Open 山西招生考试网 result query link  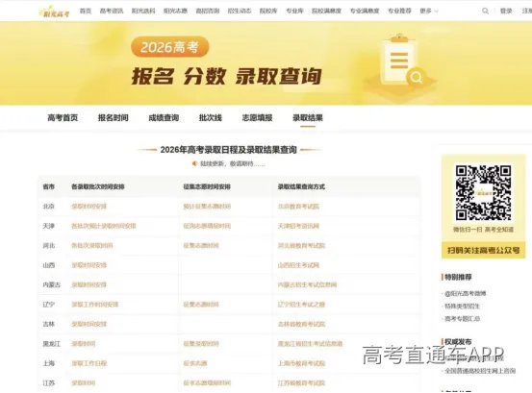pyautogui.click(x=298, y=265)
